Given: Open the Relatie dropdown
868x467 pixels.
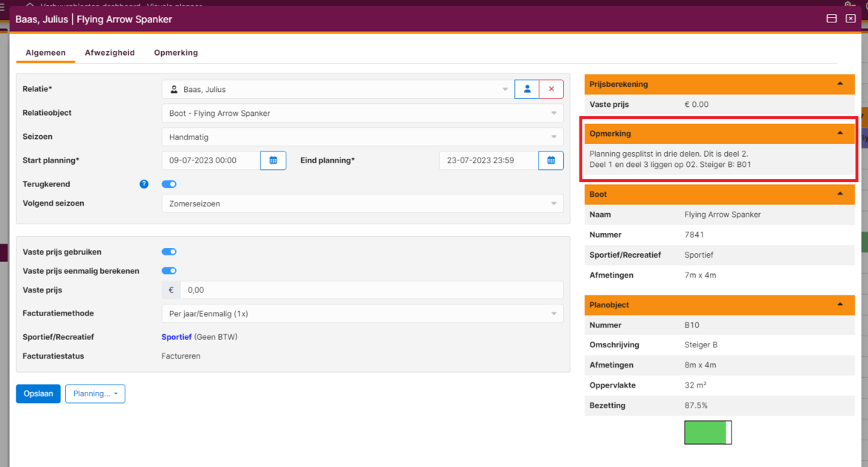Looking at the screenshot, I should point(338,89).
